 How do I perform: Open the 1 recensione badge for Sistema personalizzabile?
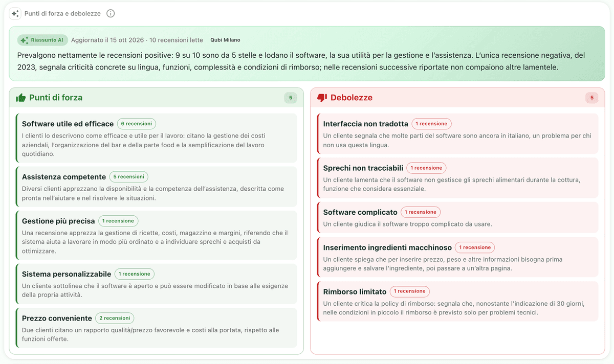[135, 274]
